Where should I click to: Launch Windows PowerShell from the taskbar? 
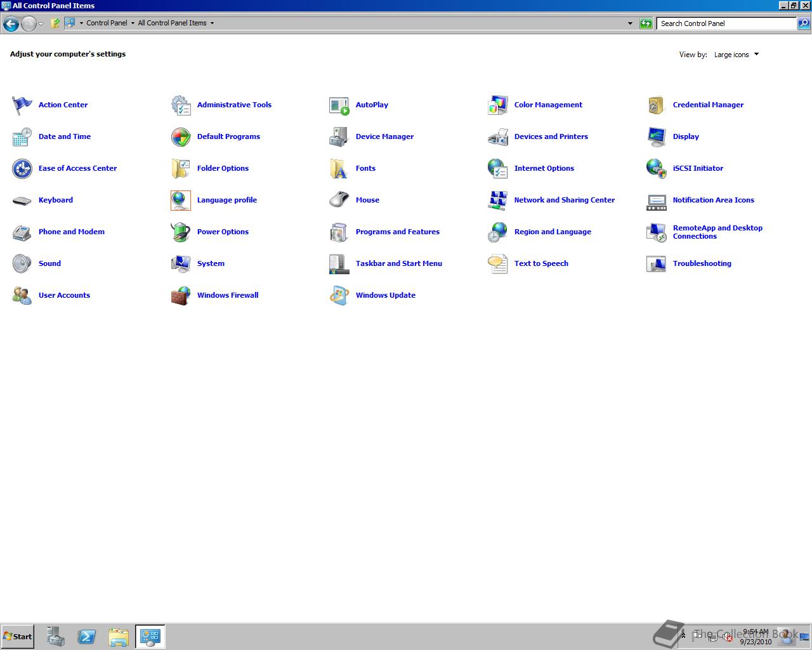(x=87, y=637)
